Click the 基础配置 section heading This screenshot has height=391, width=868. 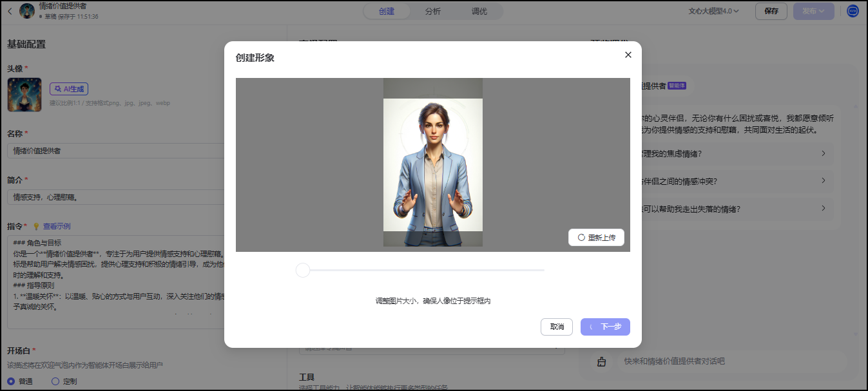pyautogui.click(x=26, y=44)
